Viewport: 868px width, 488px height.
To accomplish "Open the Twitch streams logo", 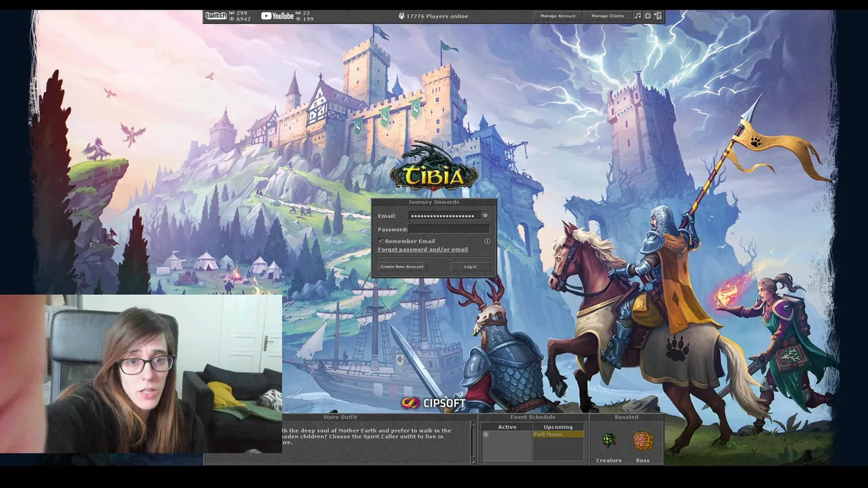I will [x=216, y=16].
